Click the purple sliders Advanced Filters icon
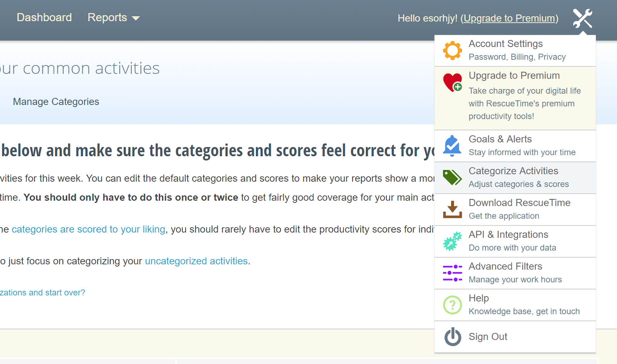 pyautogui.click(x=452, y=273)
